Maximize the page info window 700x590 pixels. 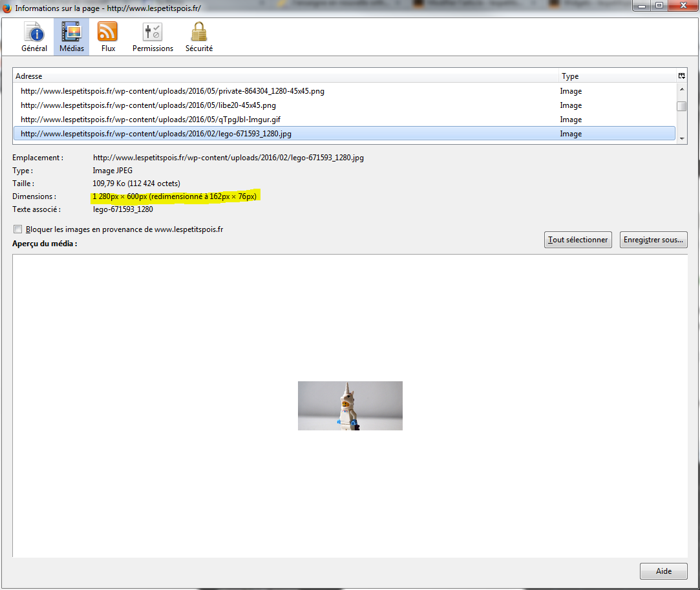[x=659, y=6]
